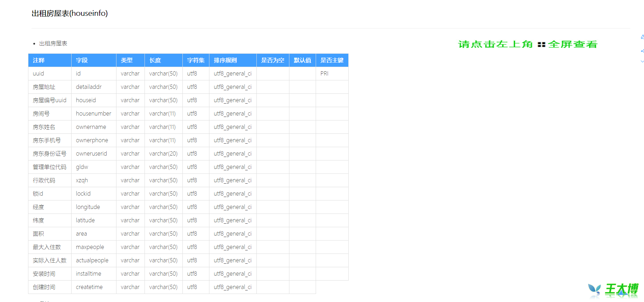Viewport: 644px width, 302px height.
Task: Click varchar(50) in the latitude row
Action: [163, 221]
